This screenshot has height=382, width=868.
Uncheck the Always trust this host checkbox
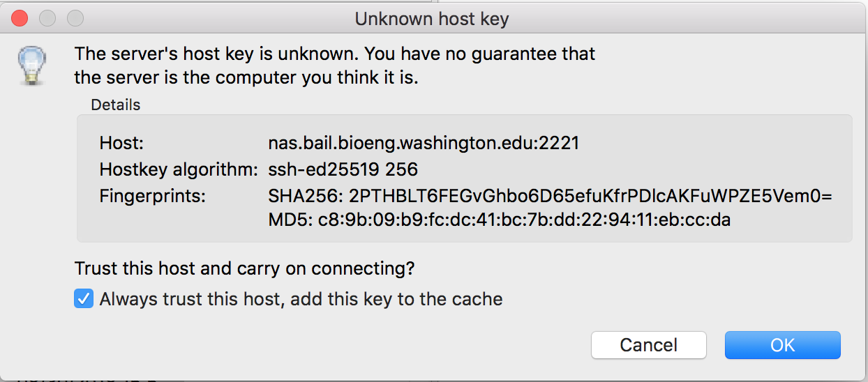[84, 299]
